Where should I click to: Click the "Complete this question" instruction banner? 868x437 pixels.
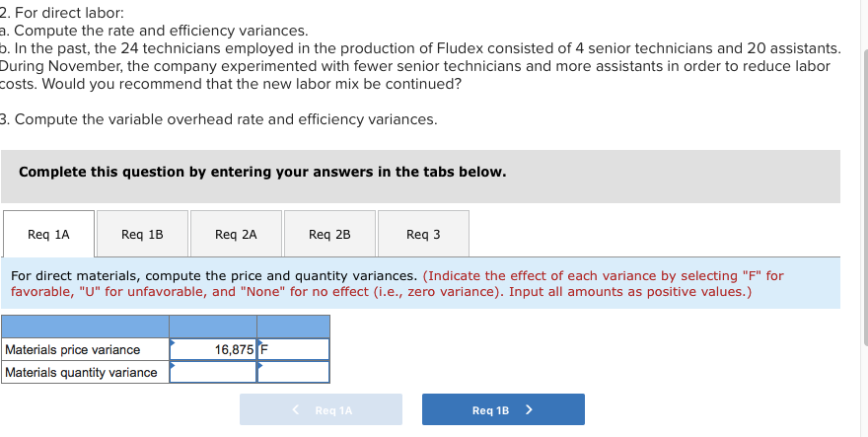[262, 172]
